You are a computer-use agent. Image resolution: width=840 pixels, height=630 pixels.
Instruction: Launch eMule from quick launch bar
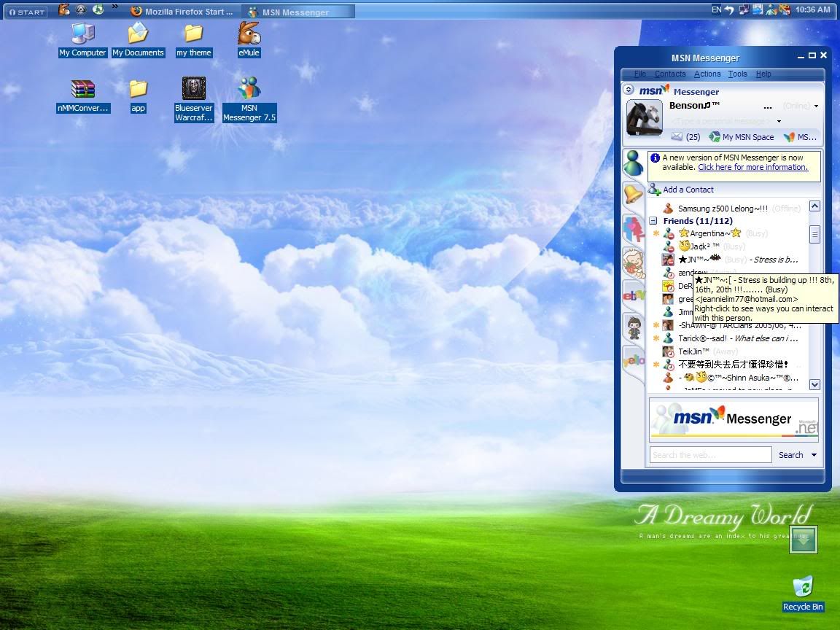click(63, 9)
